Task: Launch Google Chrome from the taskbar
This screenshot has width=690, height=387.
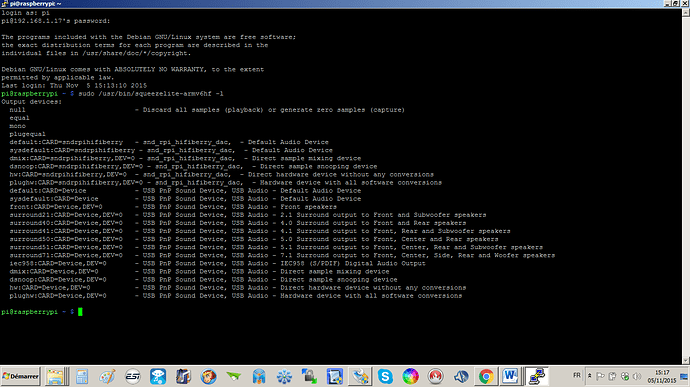Action: 486,376
